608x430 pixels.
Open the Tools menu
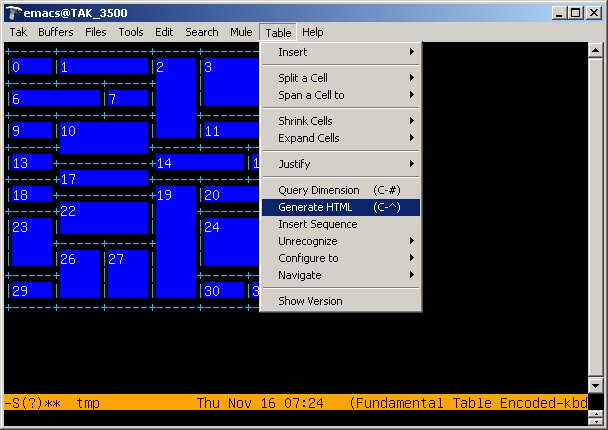(x=131, y=32)
